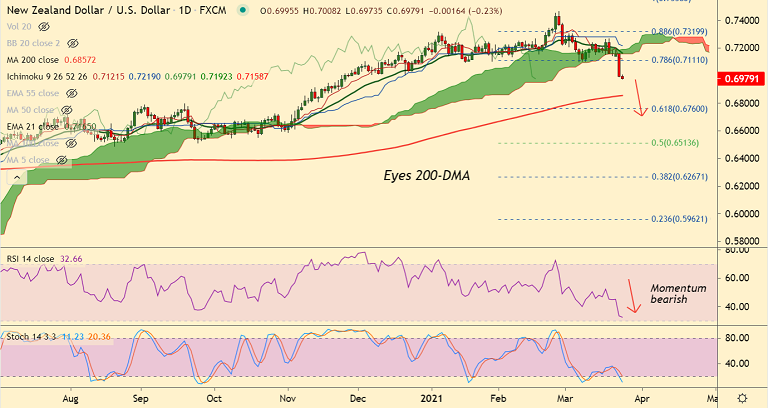Screen dimensions: 768x408
Task: Select the MA 200 close legend
Action: coord(33,60)
